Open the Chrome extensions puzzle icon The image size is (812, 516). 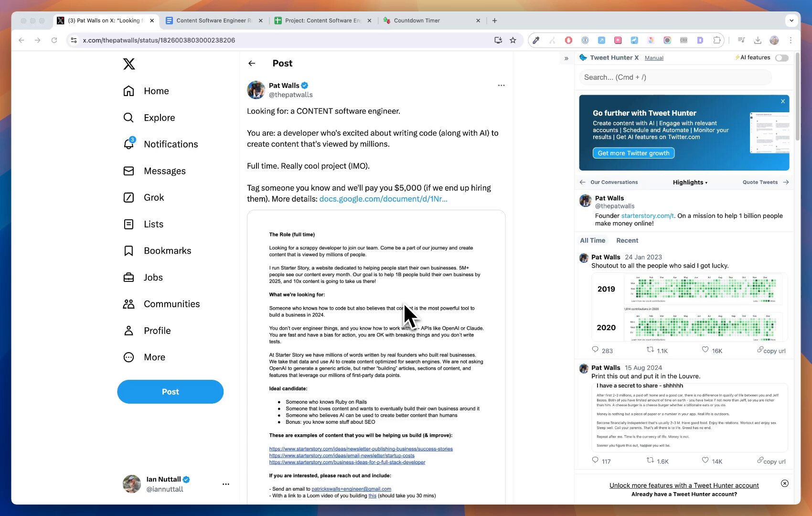pyautogui.click(x=717, y=40)
